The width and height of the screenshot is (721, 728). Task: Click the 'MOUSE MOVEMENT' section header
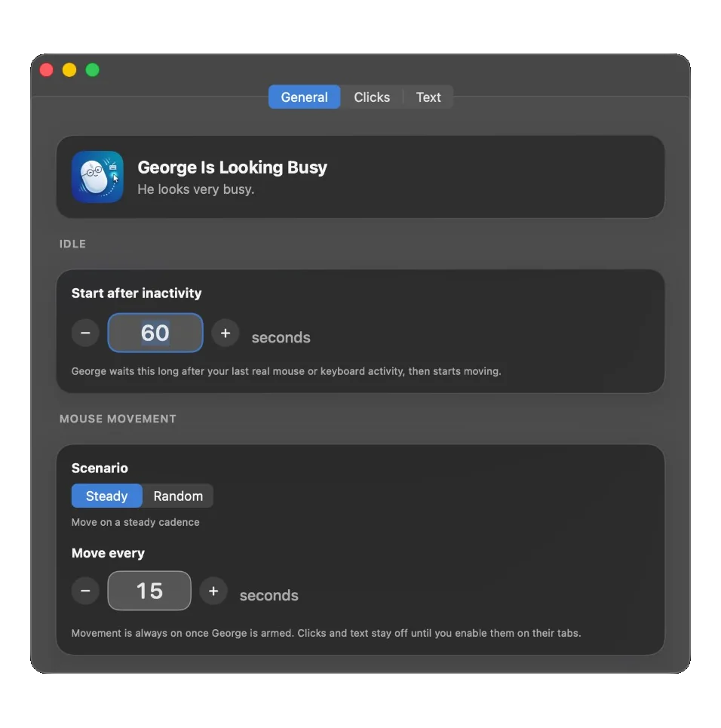(118, 419)
